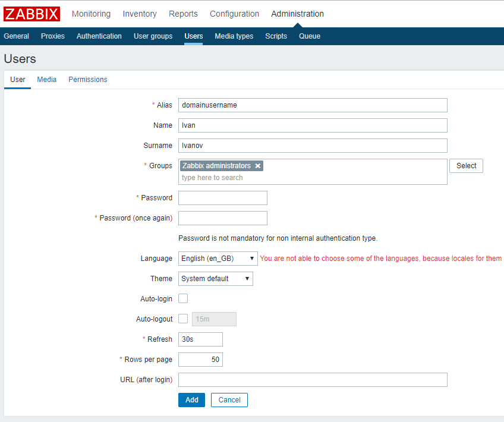
Task: Open the Configuration menu
Action: [x=234, y=14]
